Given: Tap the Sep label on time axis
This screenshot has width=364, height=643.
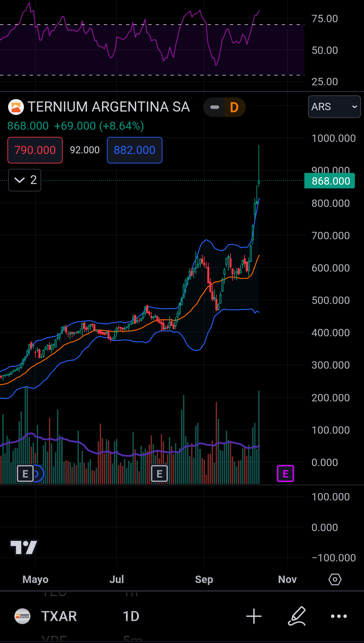Looking at the screenshot, I should 204,579.
